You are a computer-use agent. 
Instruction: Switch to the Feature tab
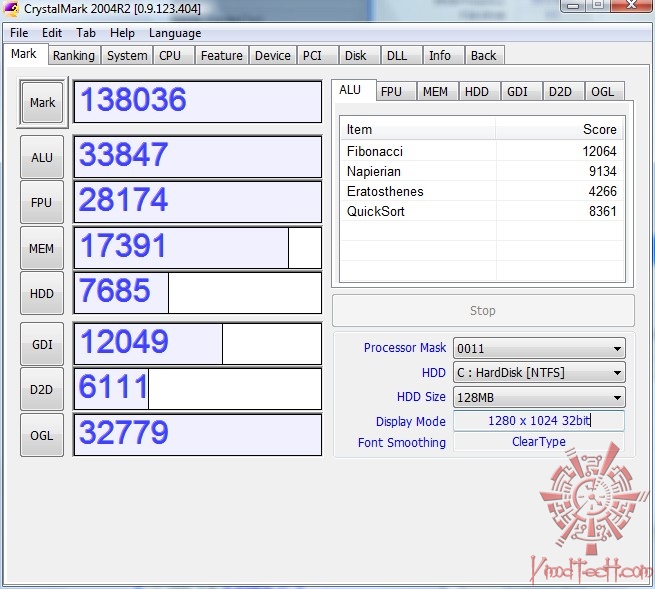[x=221, y=55]
